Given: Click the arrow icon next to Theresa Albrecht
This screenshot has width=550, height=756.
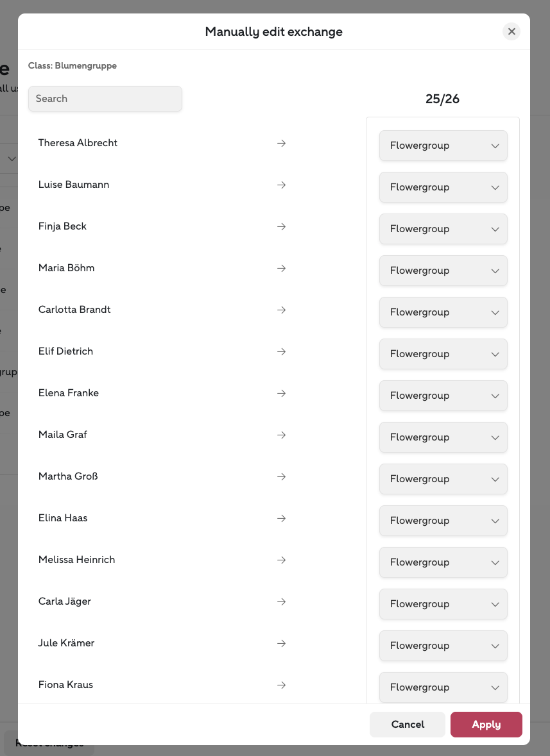Looking at the screenshot, I should click(x=281, y=143).
